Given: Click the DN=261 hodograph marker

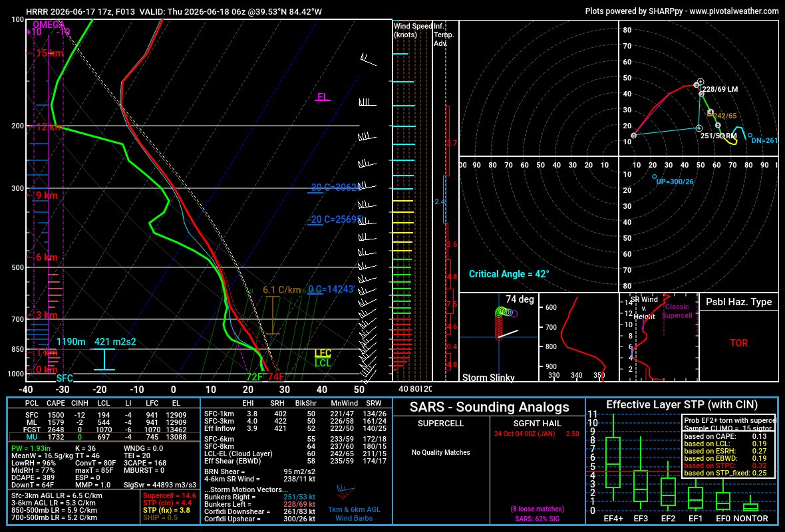Looking at the screenshot, I should tap(764, 140).
